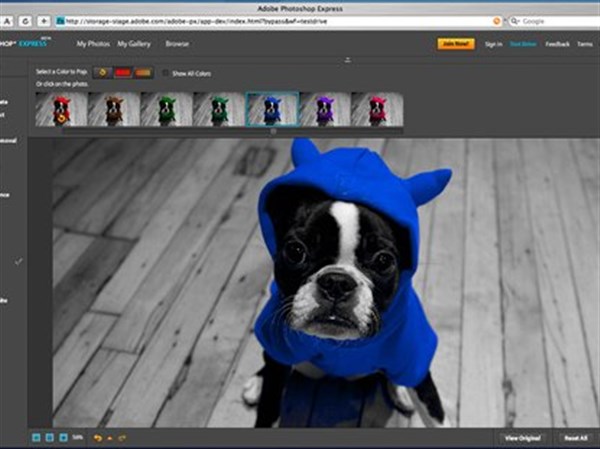Click the RSS feed icon in address bar
Screen dimensions: 600x449
tap(497, 20)
